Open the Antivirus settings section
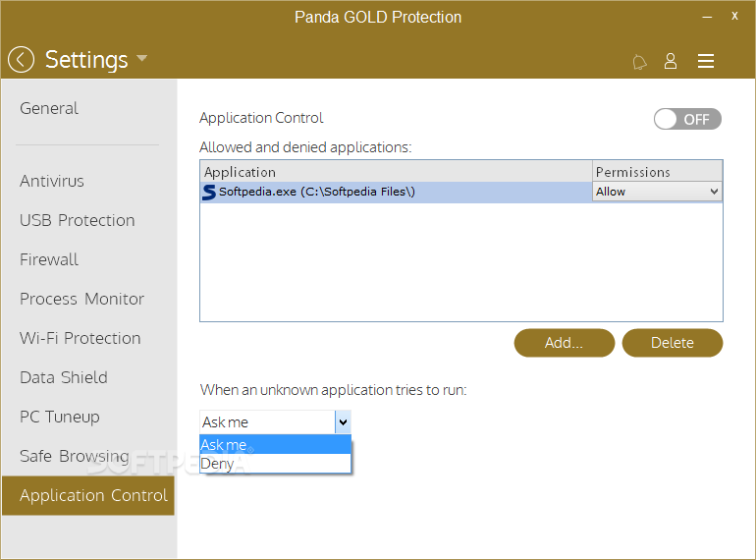756x560 pixels. point(52,181)
